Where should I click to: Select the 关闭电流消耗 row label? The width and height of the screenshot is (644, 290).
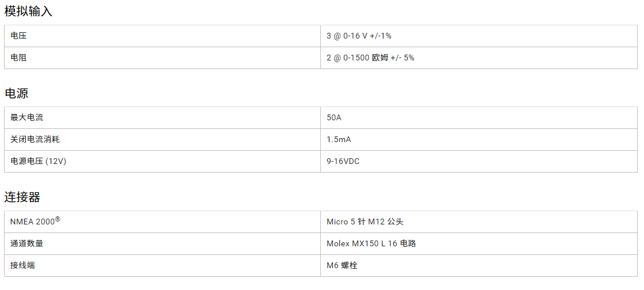coord(34,140)
